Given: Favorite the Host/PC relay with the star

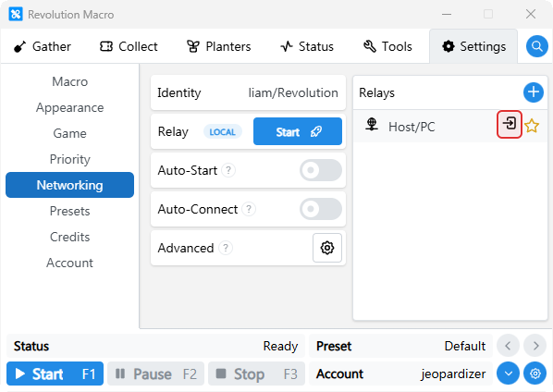Looking at the screenshot, I should click(532, 126).
